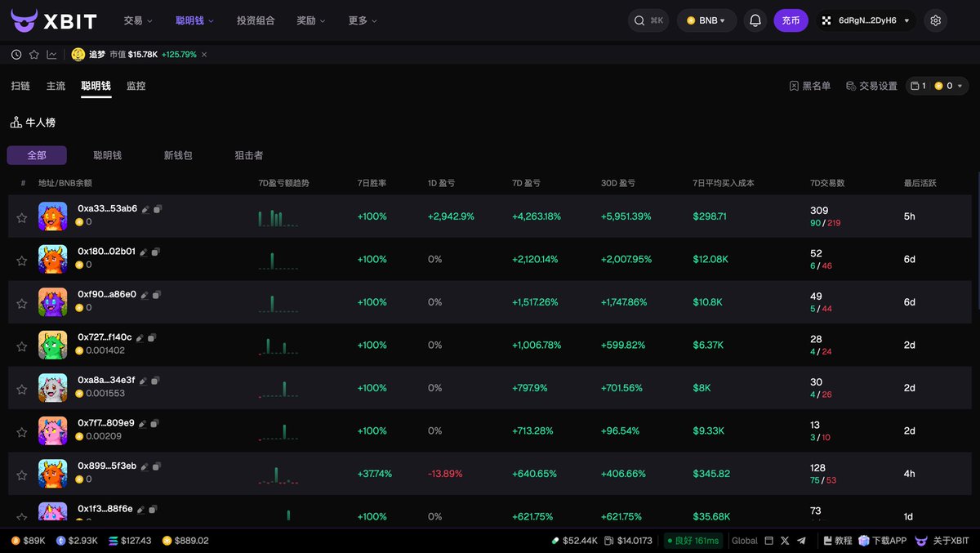The width and height of the screenshot is (980, 553).
Task: Open the settings gear icon
Action: pyautogui.click(x=936, y=20)
